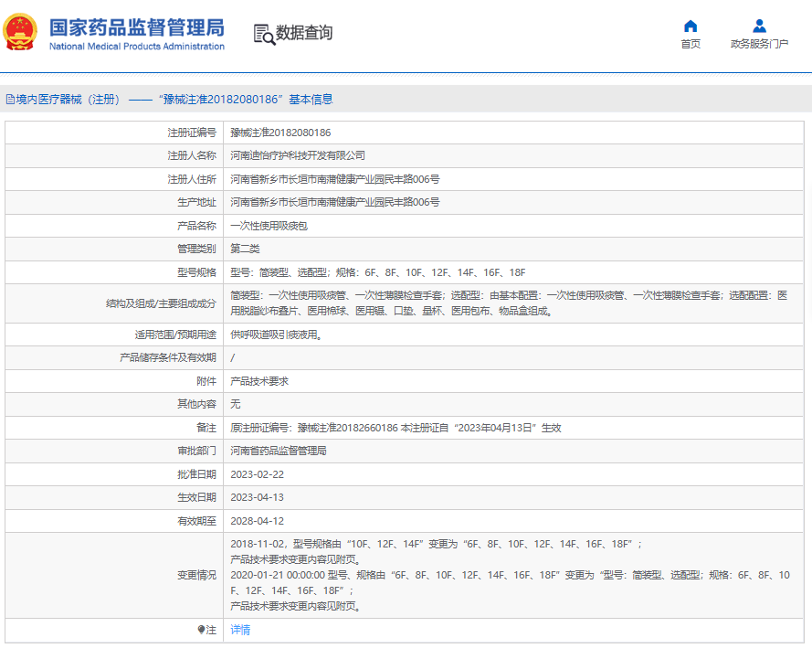This screenshot has height=648, width=812.
Task: Select the 2018-11-02 change record line
Action: click(436, 544)
